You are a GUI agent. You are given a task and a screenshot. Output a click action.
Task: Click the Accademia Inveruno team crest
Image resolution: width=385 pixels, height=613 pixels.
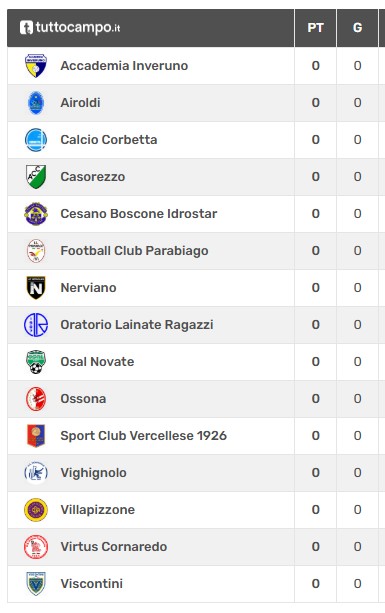tap(36, 66)
